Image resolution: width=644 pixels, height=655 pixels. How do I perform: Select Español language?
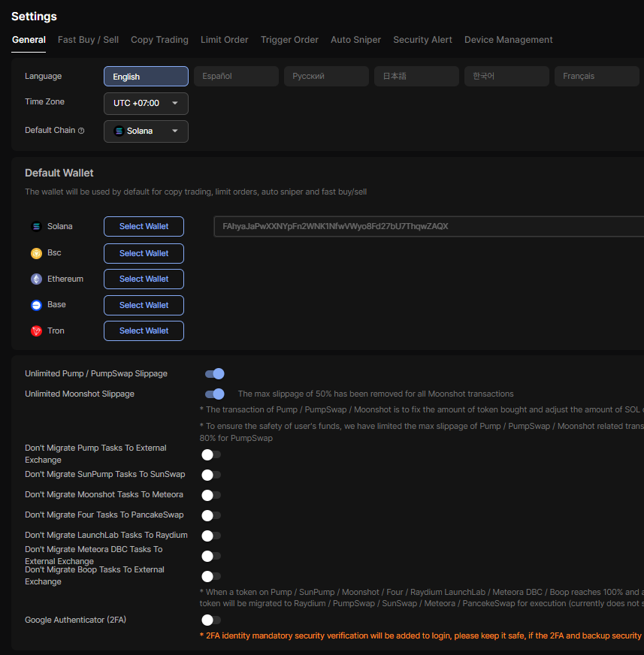coord(236,77)
